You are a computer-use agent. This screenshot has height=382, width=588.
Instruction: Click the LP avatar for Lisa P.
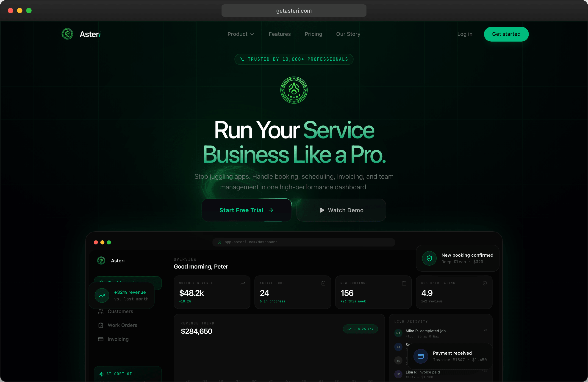398,374
